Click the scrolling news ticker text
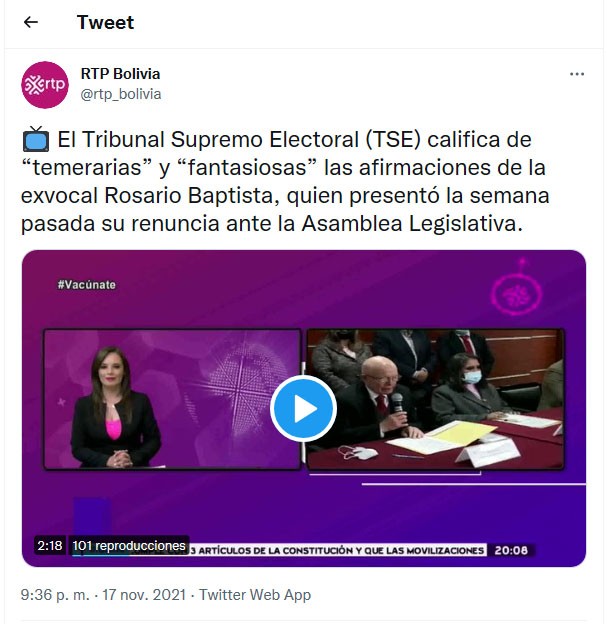This screenshot has height=624, width=607. click(338, 550)
